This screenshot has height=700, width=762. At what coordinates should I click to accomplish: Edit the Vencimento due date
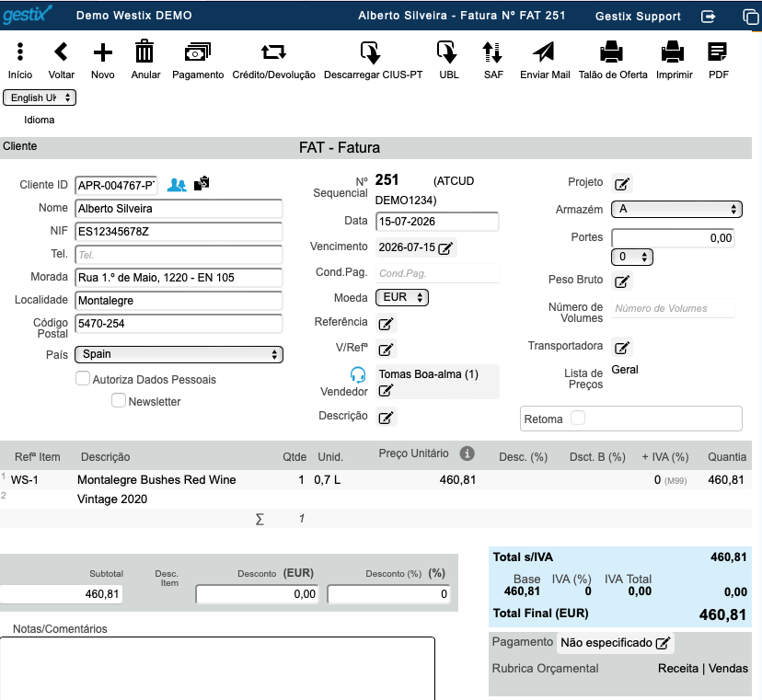tap(445, 248)
